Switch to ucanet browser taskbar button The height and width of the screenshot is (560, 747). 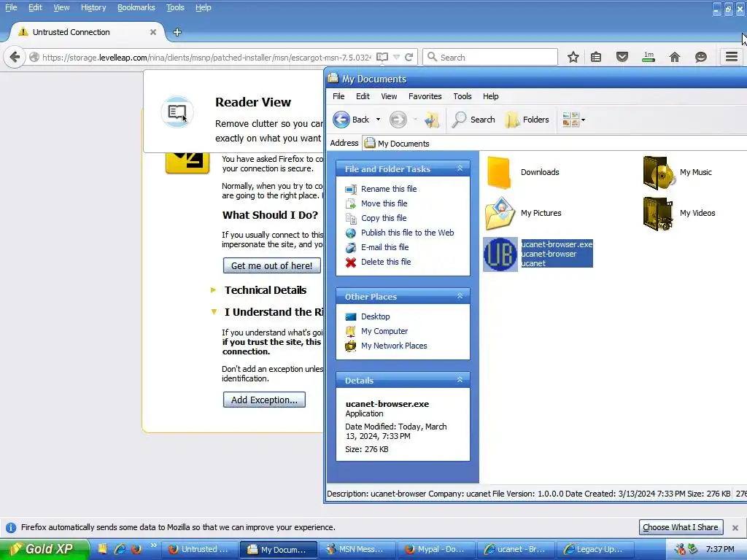pyautogui.click(x=515, y=550)
